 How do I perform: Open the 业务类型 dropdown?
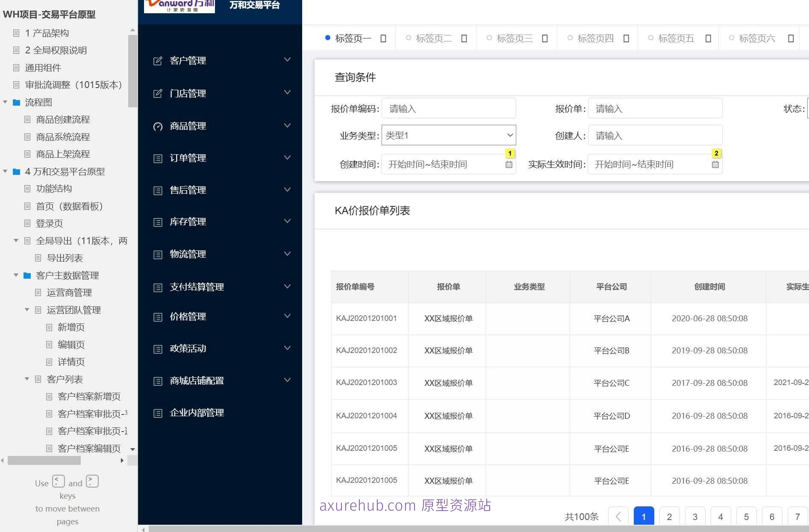pyautogui.click(x=448, y=135)
